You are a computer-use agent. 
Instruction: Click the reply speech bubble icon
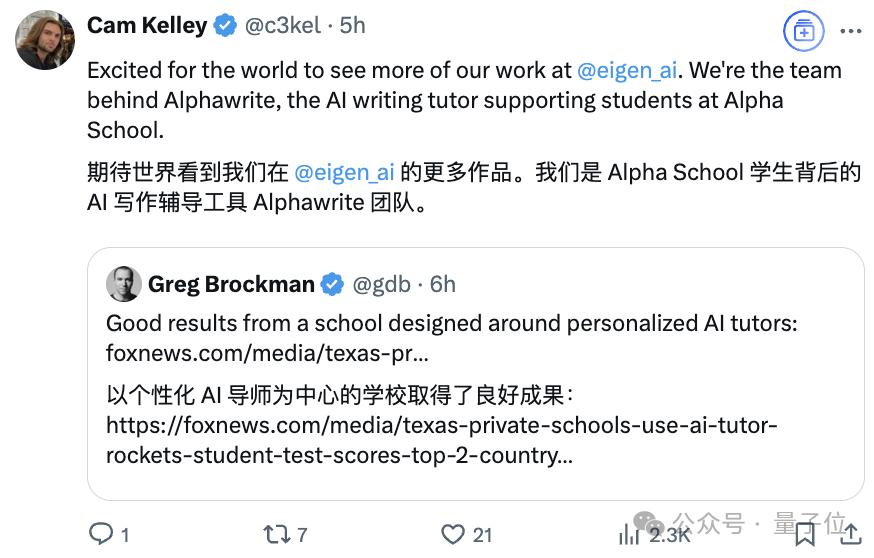tap(101, 534)
